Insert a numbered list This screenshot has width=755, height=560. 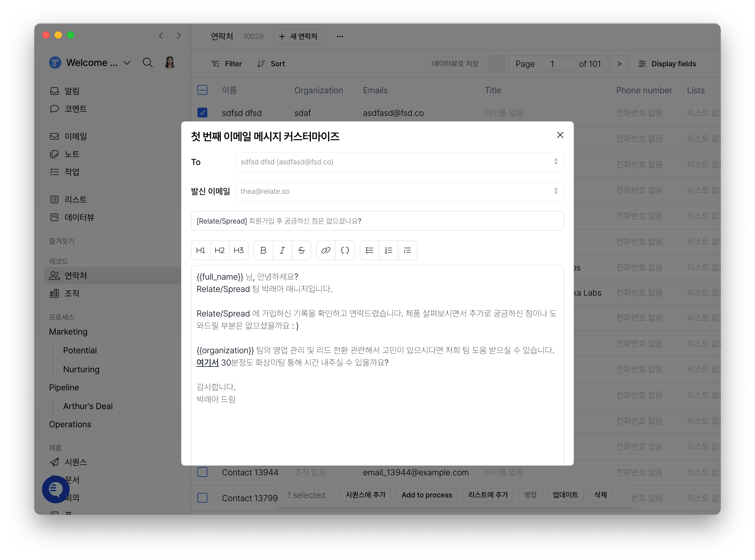point(388,250)
